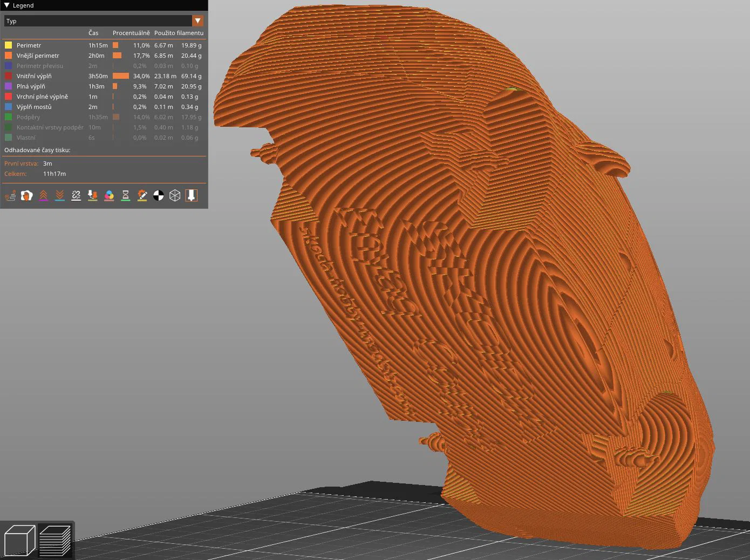This screenshot has height=560, width=750.
Task: Toggle center of gravity icon
Action: pyautogui.click(x=159, y=195)
